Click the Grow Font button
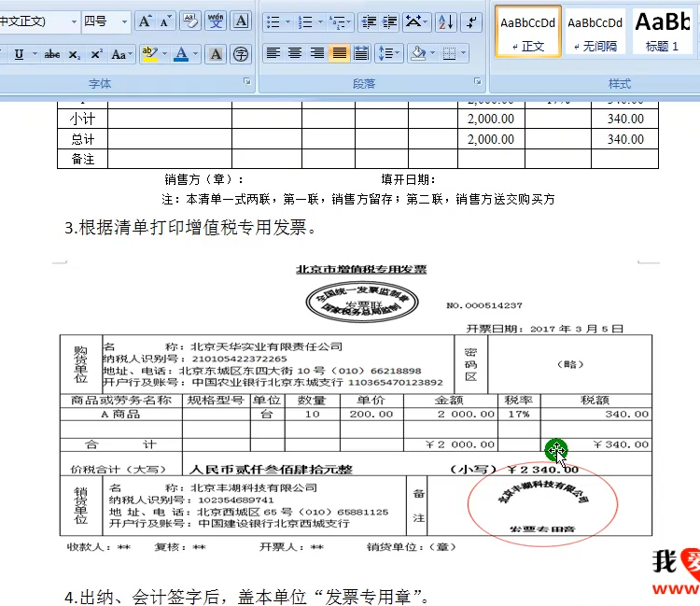The width and height of the screenshot is (700, 606). pyautogui.click(x=145, y=21)
